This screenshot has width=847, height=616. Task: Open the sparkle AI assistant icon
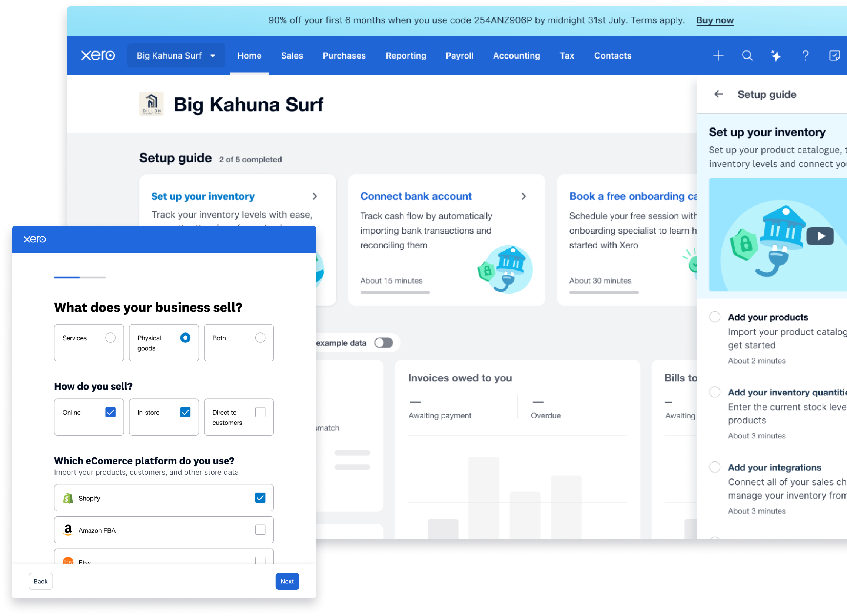coord(776,56)
